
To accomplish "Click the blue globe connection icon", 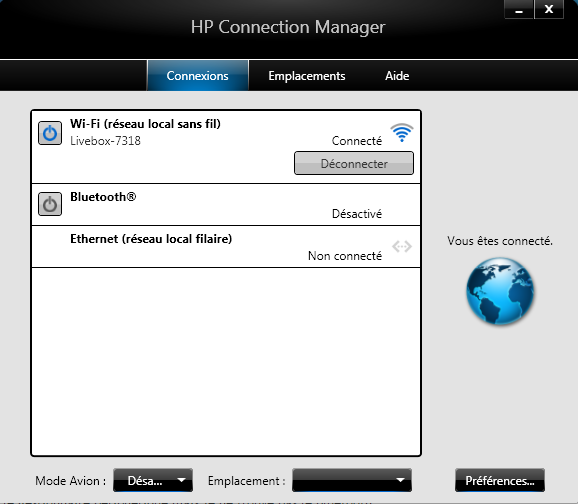I will (500, 291).
